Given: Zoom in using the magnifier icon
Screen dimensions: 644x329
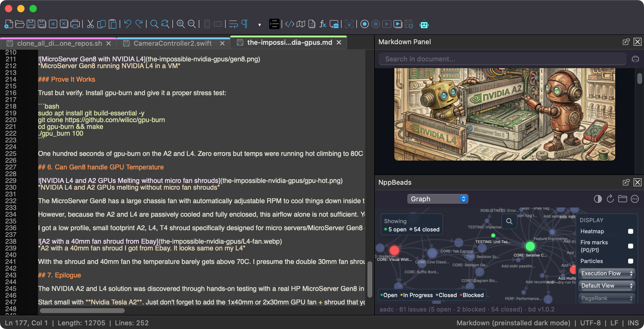Looking at the screenshot, I should (180, 24).
